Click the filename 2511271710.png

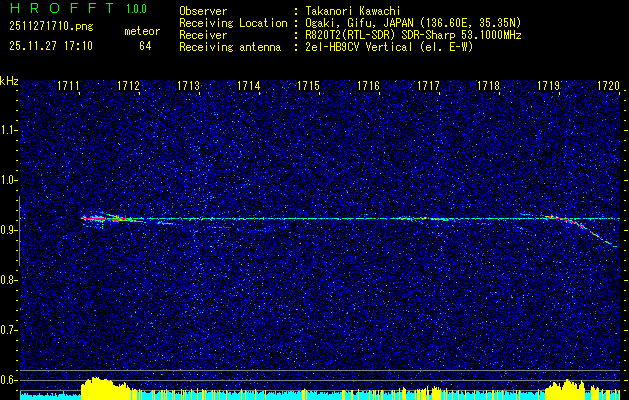tap(51, 27)
